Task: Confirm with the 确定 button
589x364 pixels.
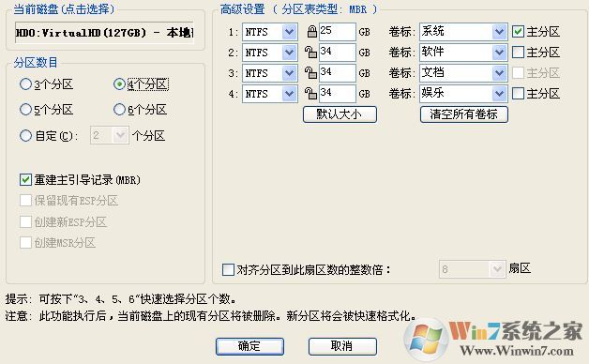Action: coord(249,346)
